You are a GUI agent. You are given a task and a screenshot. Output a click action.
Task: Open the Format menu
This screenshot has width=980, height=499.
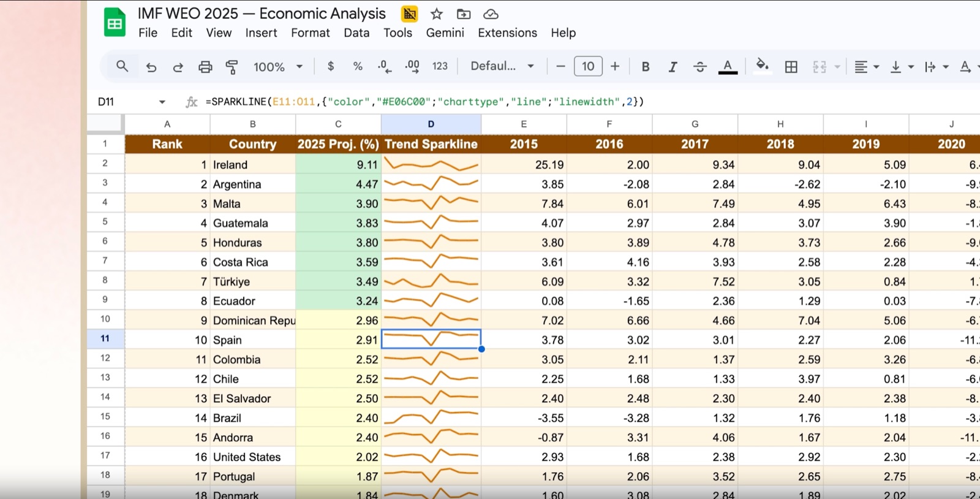(x=310, y=33)
